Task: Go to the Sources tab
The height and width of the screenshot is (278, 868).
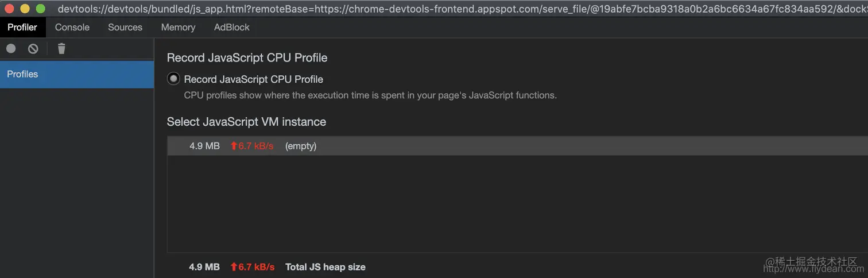Action: pos(125,27)
